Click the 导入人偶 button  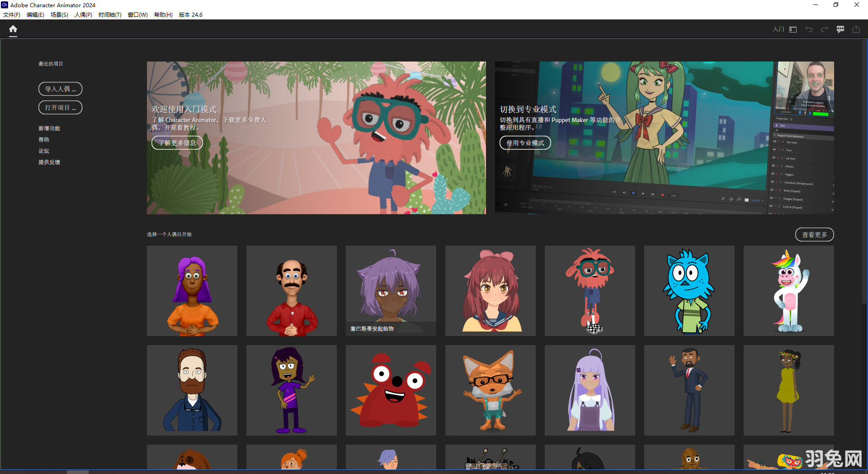click(x=60, y=89)
